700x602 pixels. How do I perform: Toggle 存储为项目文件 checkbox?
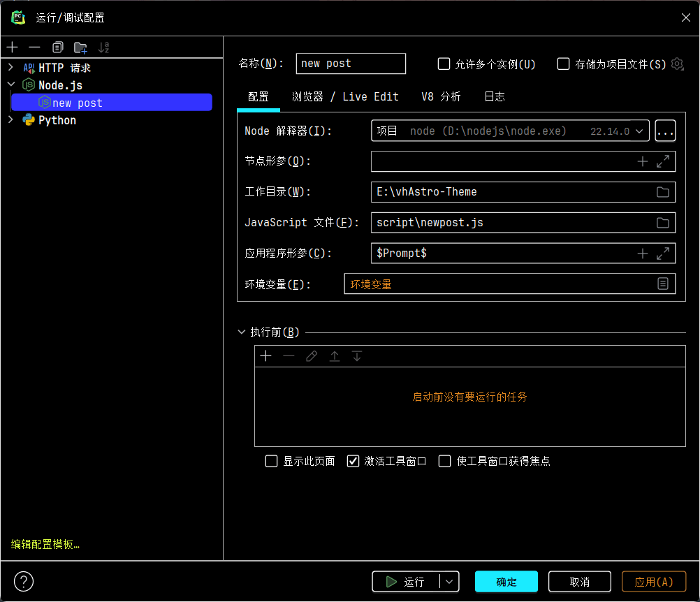coord(564,64)
